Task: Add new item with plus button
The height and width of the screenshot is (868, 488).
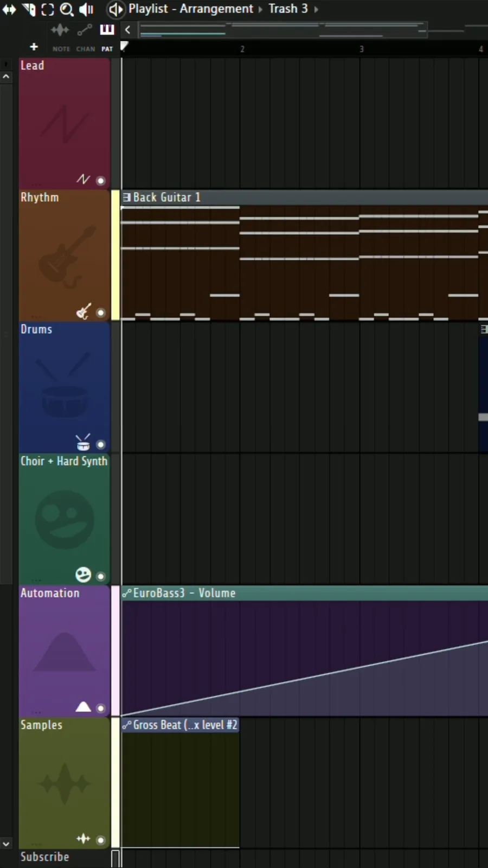Action: pyautogui.click(x=34, y=47)
